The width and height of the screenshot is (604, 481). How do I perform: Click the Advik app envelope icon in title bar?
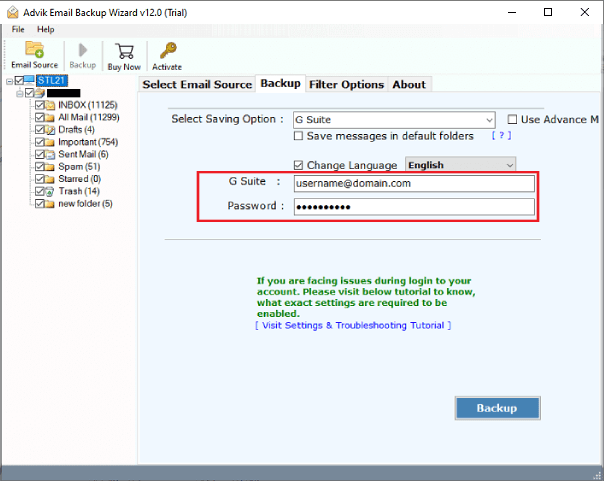(12, 12)
